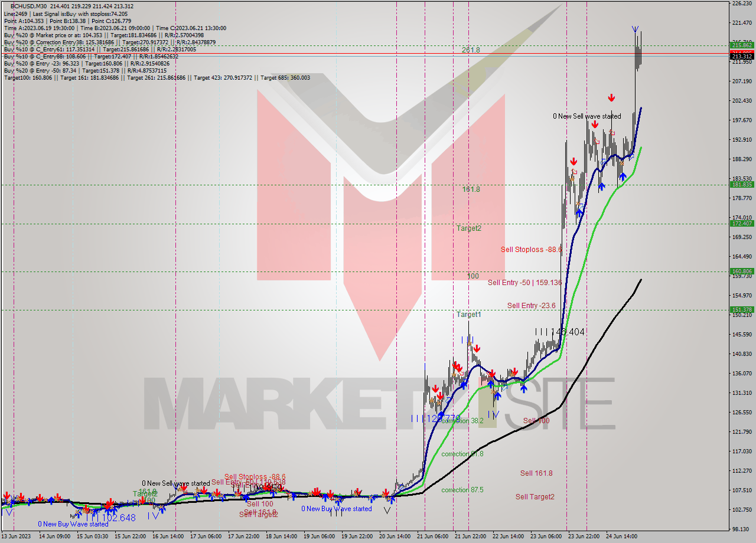The image size is (756, 543).
Task: Click the green '261.8' Fibonacci label
Action: coord(471,50)
